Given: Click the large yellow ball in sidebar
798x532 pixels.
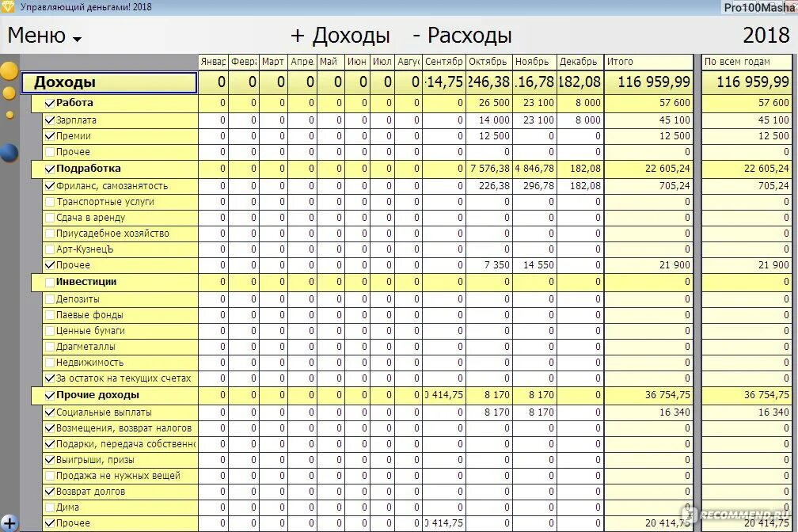Looking at the screenshot, I should pos(9,70).
